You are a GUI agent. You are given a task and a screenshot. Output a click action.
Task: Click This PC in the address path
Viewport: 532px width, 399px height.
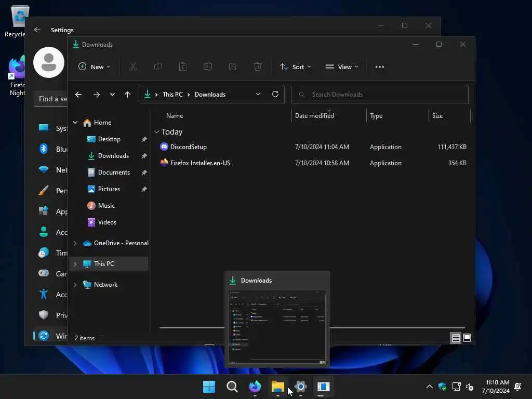point(172,95)
